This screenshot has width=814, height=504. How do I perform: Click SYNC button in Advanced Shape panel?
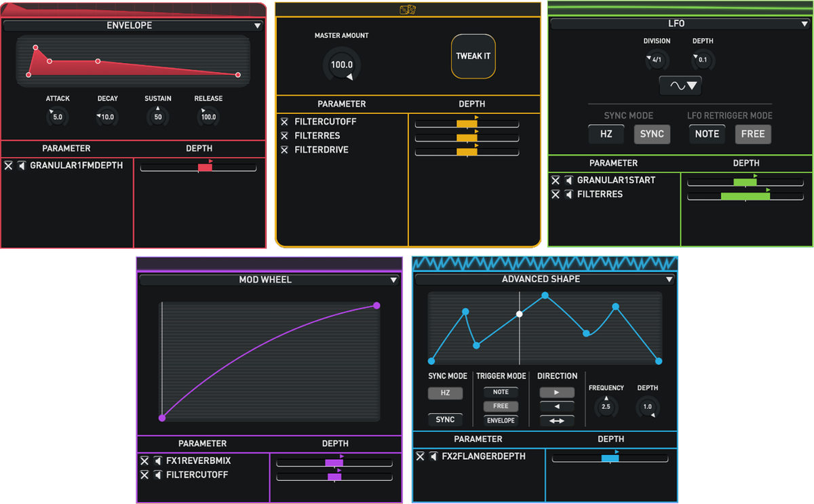point(445,420)
